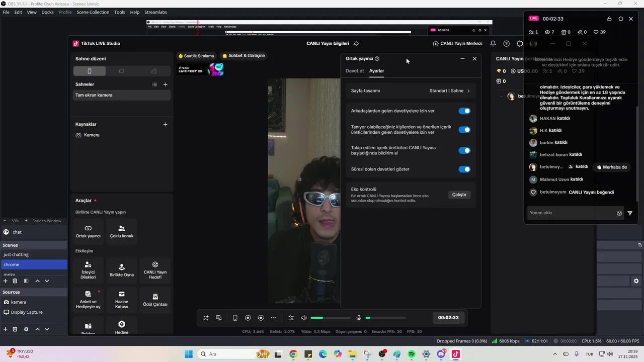Open the Sahneler list view icon
Viewport: 644px width, 362px height.
click(x=154, y=84)
